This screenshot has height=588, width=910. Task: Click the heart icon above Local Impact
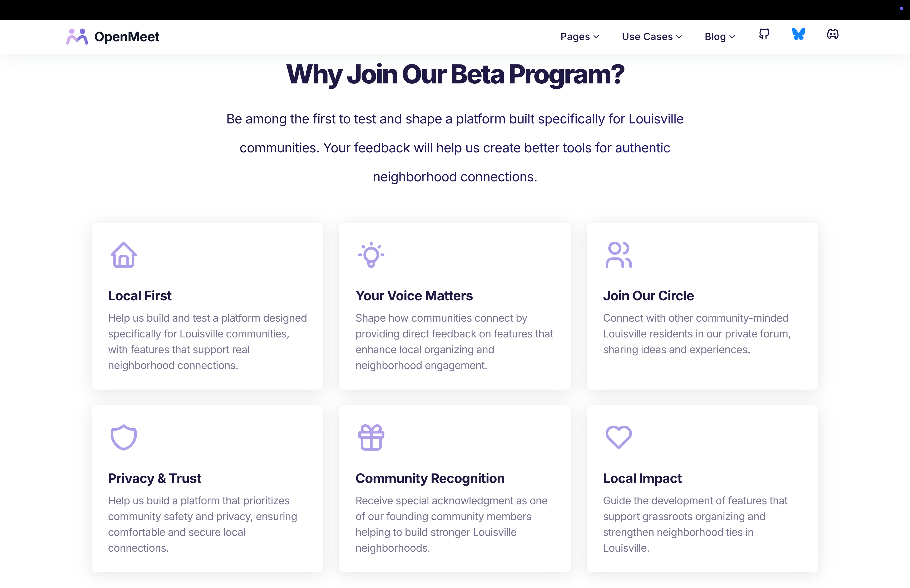(x=619, y=437)
